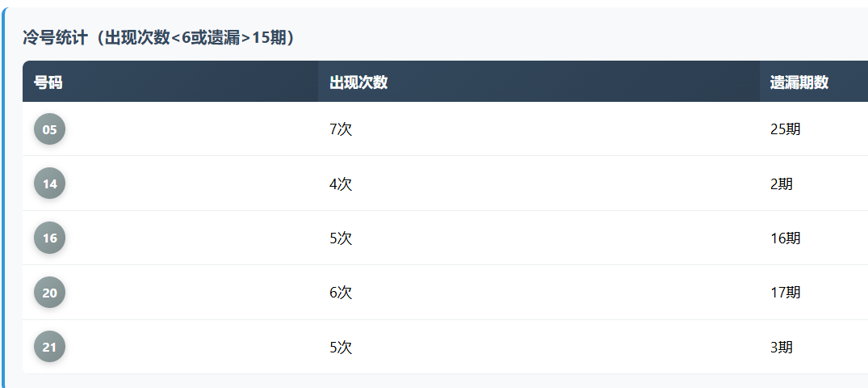Select the number 20 ball
Image resolution: width=868 pixels, height=388 pixels.
[49, 293]
